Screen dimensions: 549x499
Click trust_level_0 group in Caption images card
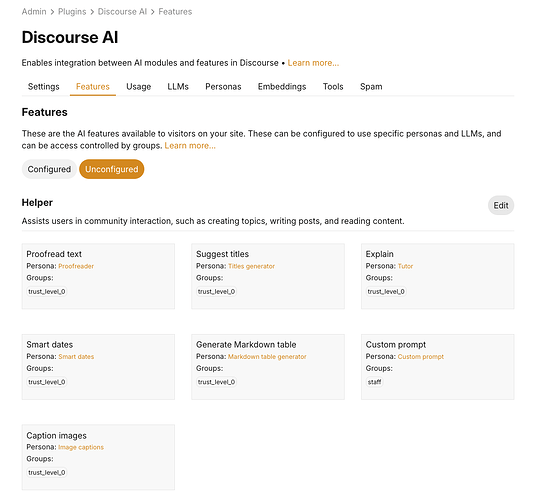click(47, 473)
